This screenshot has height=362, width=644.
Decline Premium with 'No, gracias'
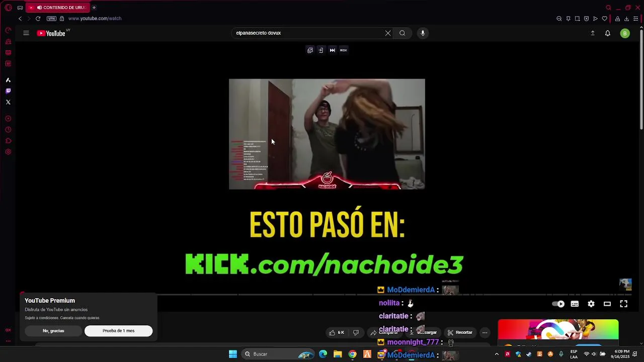53,331
